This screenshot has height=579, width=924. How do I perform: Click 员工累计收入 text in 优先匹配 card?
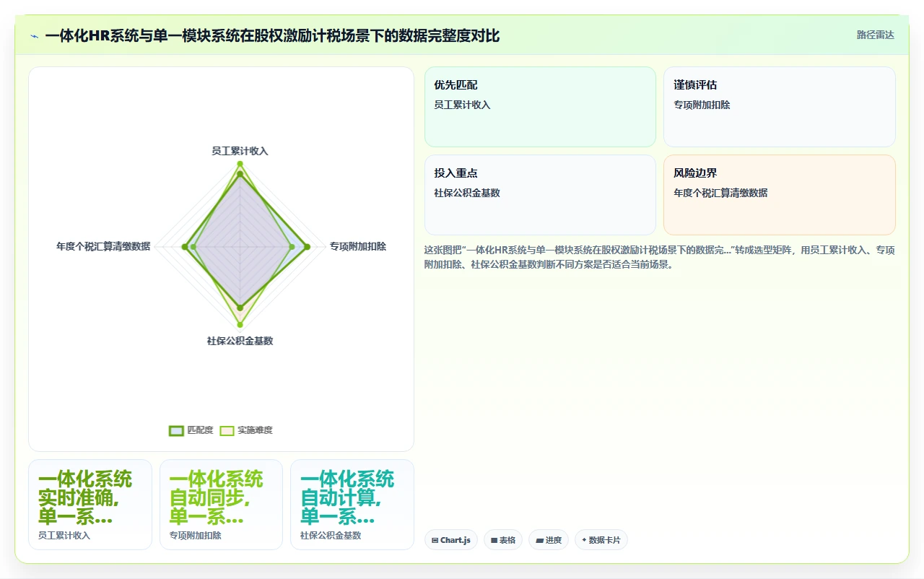pyautogui.click(x=462, y=105)
